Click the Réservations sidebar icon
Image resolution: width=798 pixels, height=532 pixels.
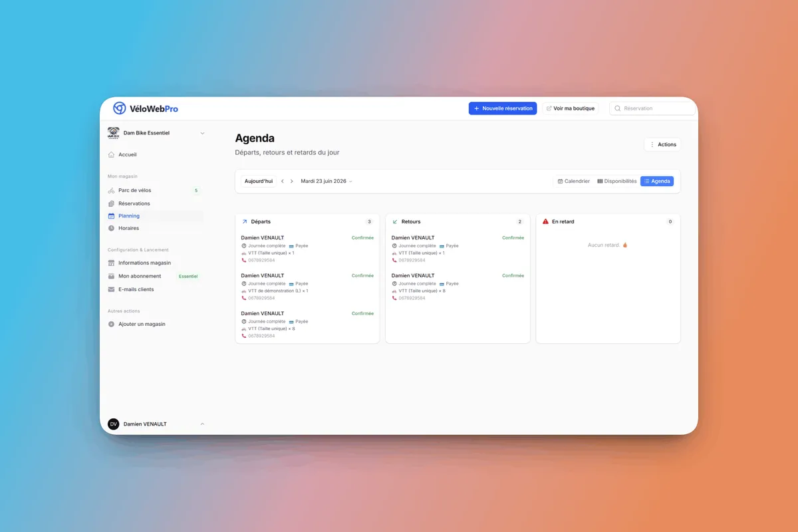pyautogui.click(x=111, y=203)
